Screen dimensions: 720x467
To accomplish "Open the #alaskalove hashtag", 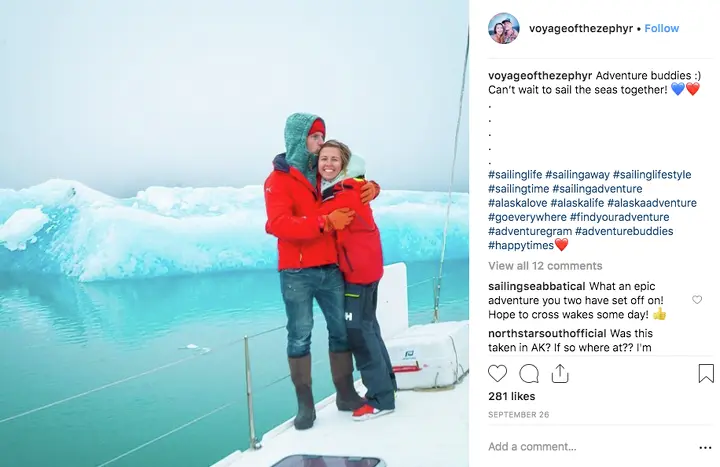I will coord(518,203).
